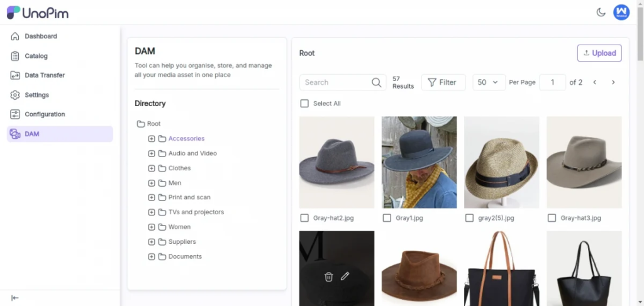Click the Documents folder icon

coord(162,256)
